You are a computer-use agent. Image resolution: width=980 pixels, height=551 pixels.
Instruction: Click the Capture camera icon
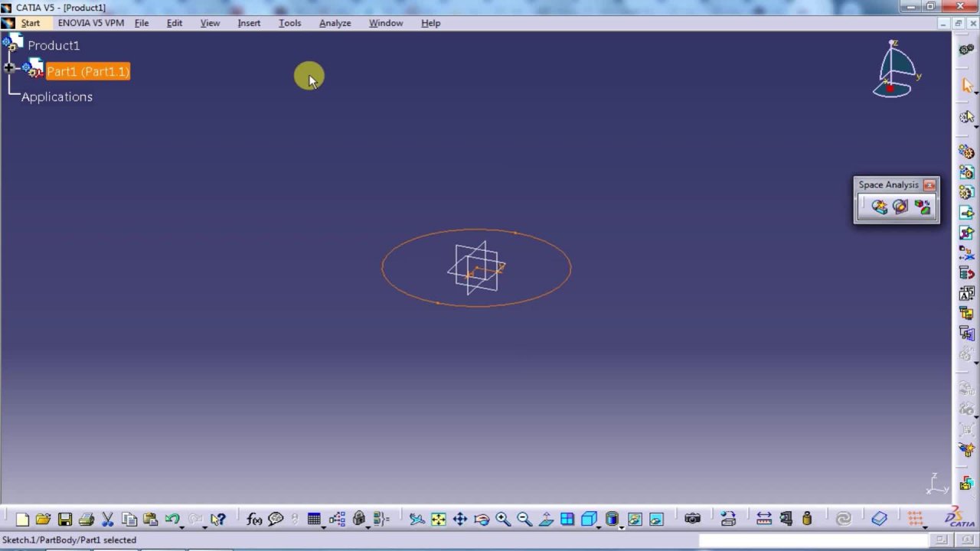click(x=692, y=519)
